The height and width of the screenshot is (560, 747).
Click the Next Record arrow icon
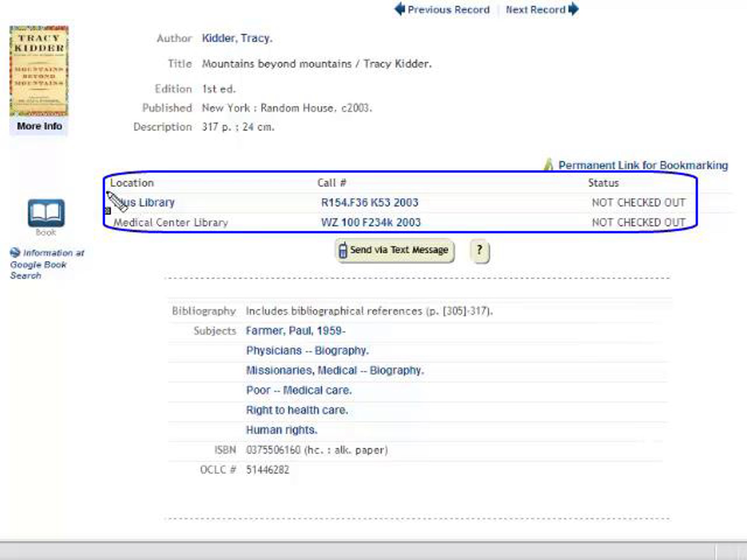(x=573, y=9)
